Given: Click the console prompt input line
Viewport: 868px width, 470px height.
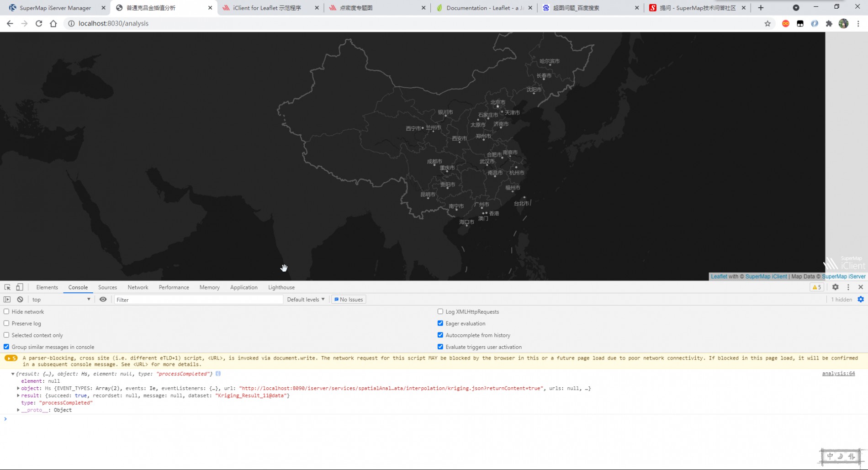Looking at the screenshot, I should pyautogui.click(x=434, y=419).
